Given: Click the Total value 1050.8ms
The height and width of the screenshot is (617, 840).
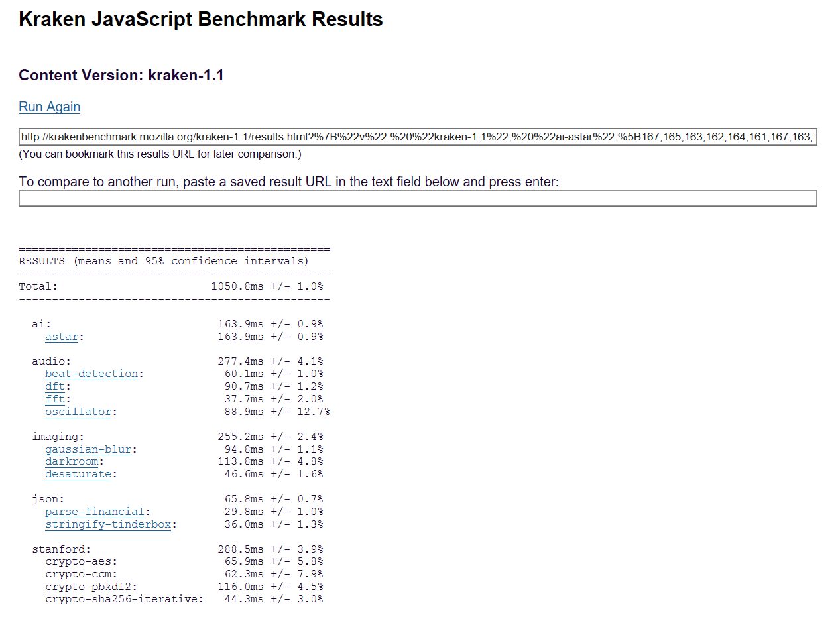Looking at the screenshot, I should click(237, 286).
